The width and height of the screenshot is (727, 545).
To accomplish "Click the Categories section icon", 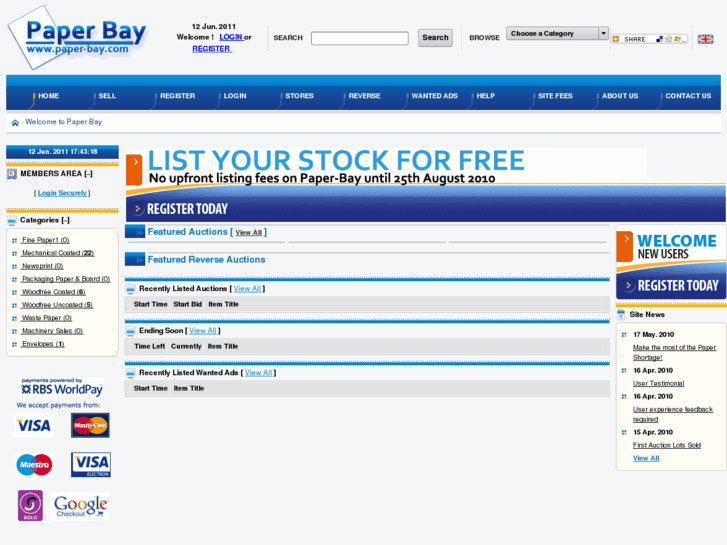I will pos(12,220).
